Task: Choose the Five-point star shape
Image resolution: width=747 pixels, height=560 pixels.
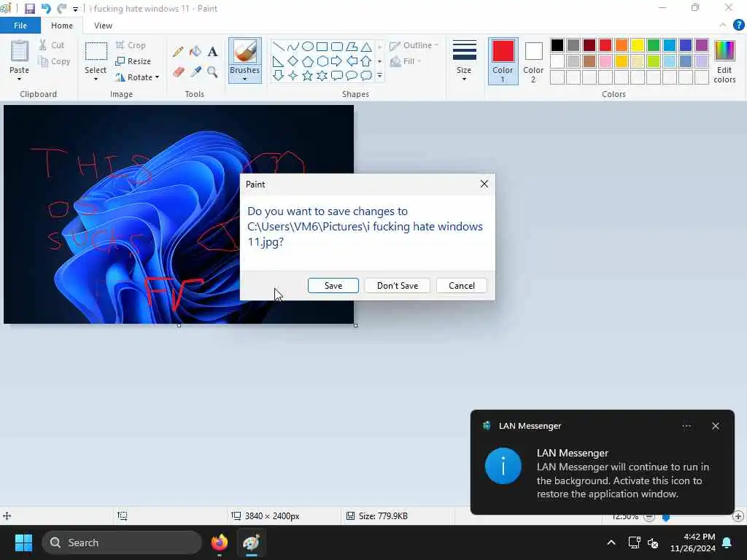Action: pos(308,76)
